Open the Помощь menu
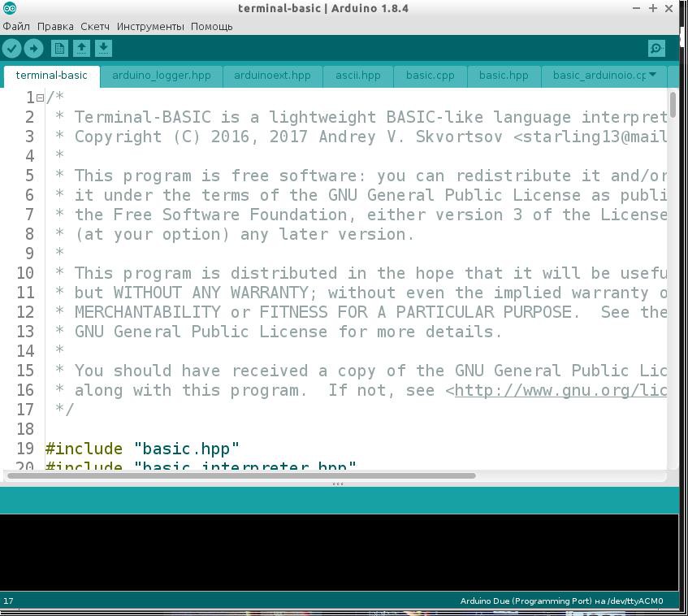Image resolution: width=688 pixels, height=616 pixels. pos(211,26)
